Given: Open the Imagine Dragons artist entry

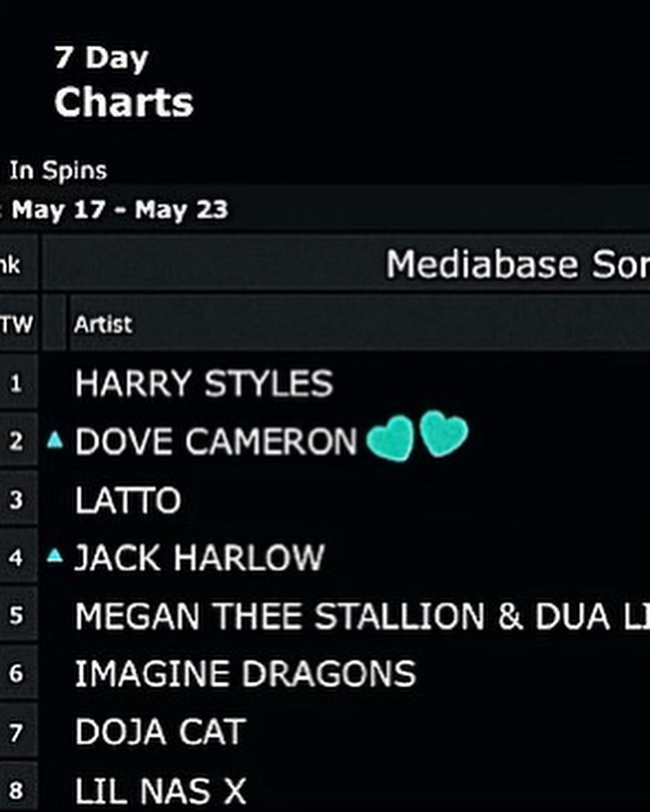Looking at the screenshot, I should pos(244,674).
